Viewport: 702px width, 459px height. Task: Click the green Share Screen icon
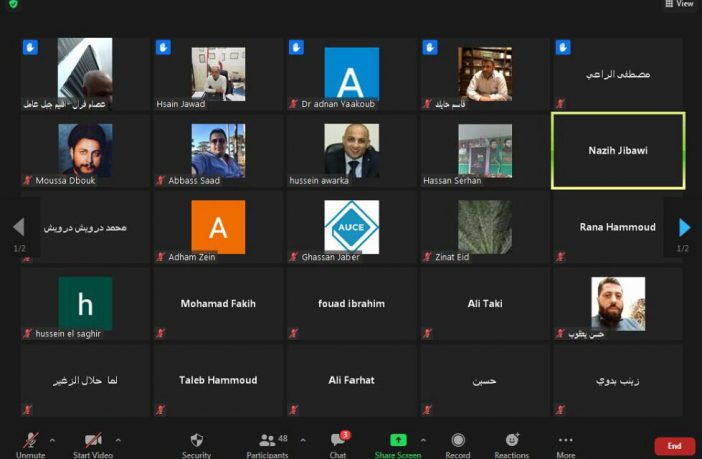398,440
